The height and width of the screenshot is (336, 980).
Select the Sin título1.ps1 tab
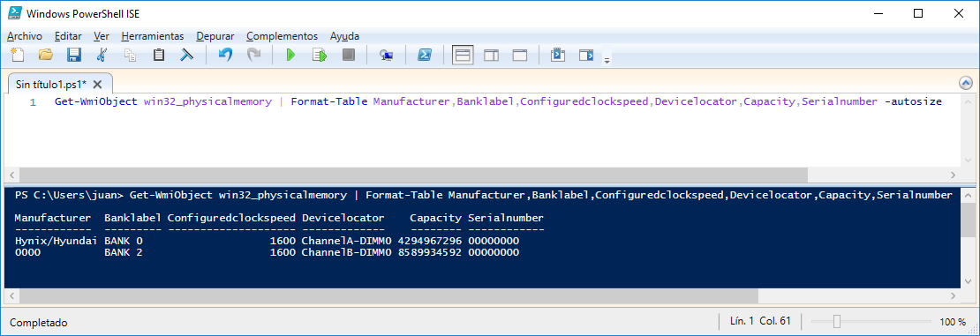pos(51,84)
